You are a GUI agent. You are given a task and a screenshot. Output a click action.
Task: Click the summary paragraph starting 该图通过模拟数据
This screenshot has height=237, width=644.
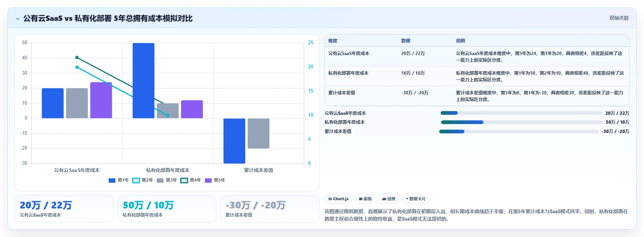click(x=476, y=215)
